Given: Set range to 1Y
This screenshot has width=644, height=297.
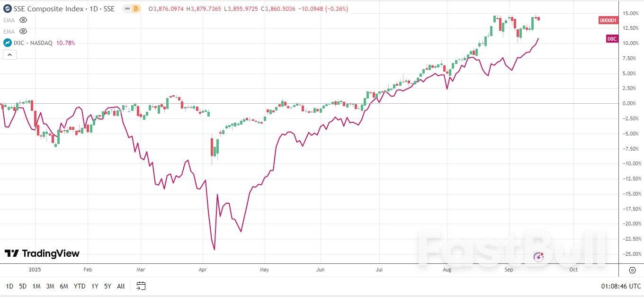Looking at the screenshot, I should pos(95,286).
